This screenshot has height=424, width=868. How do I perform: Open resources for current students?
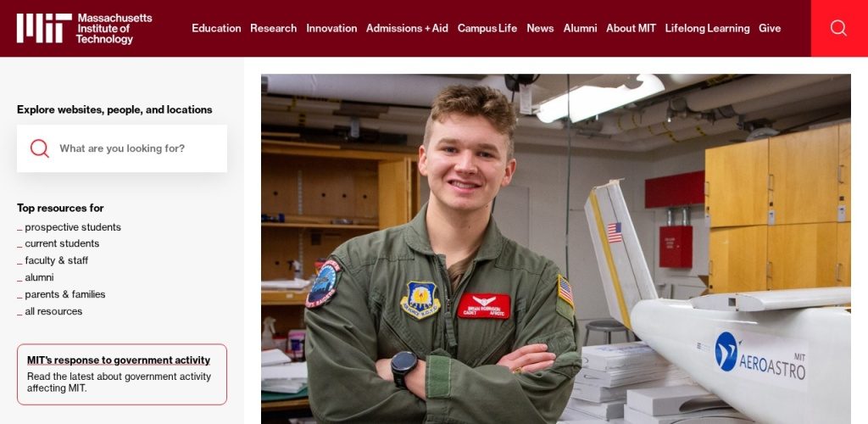62,243
